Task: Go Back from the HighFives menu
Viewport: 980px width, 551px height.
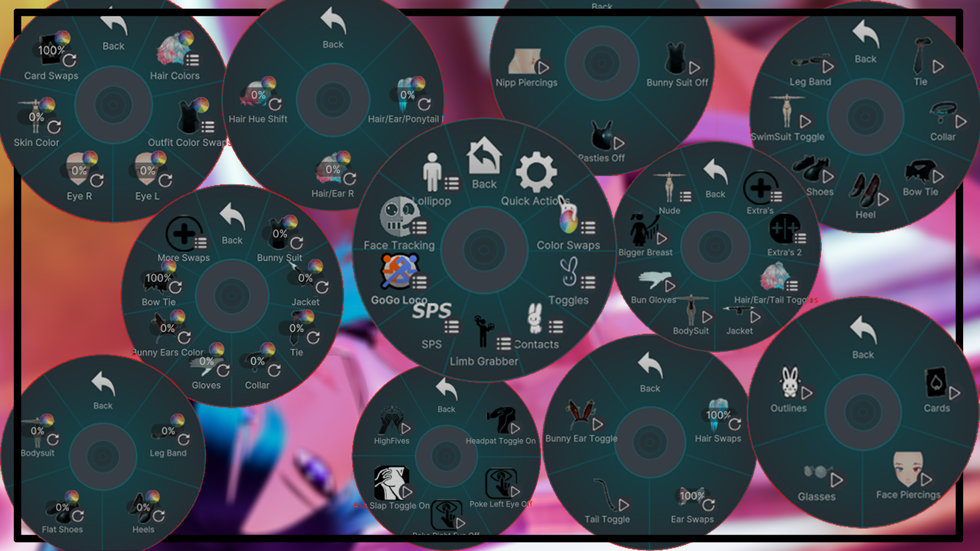Action: pos(446,395)
